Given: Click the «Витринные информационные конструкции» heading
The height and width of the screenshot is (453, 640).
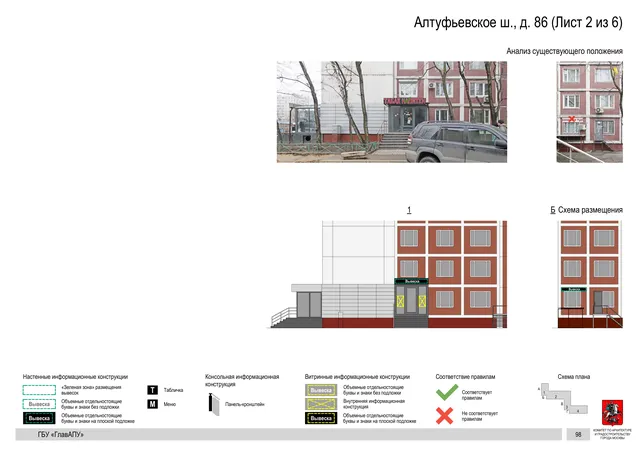Looking at the screenshot, I should pos(357,377).
